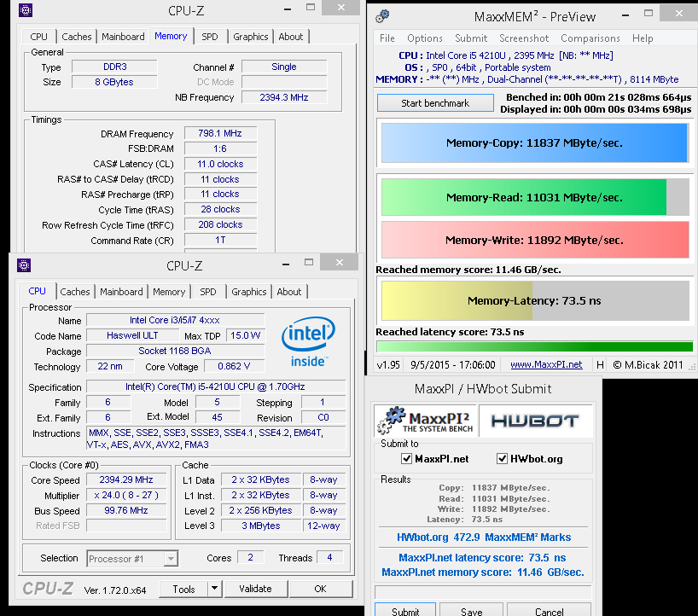Click the Cycle Time value 28 clocks

click(220, 209)
